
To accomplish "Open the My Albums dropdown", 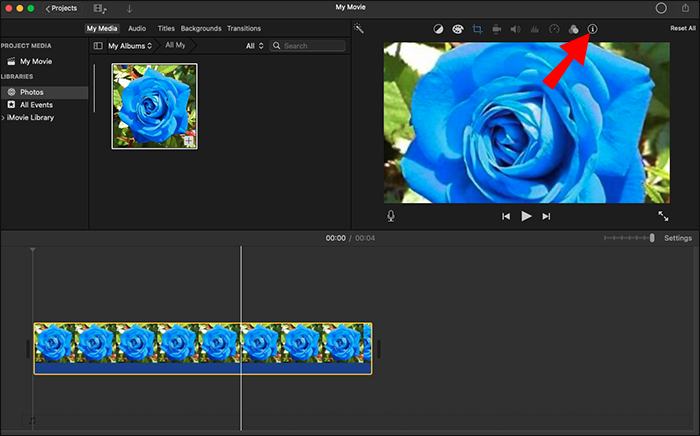I will (x=130, y=46).
